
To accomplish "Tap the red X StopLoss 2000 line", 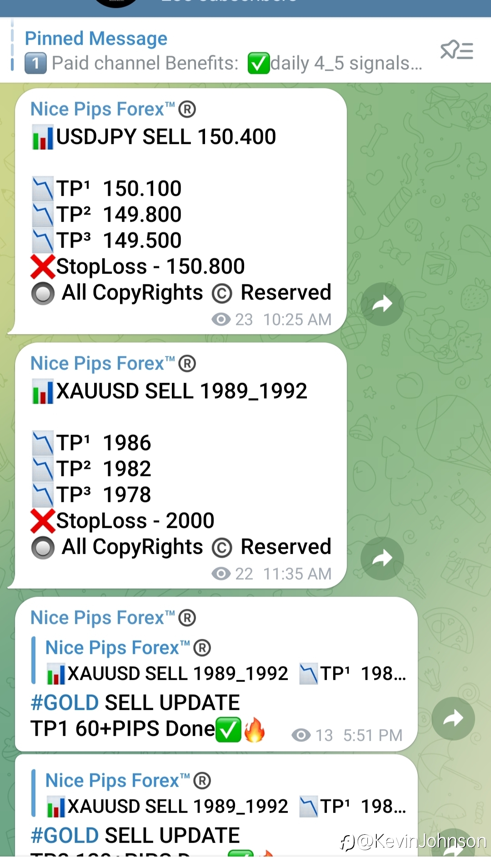I will click(x=123, y=520).
